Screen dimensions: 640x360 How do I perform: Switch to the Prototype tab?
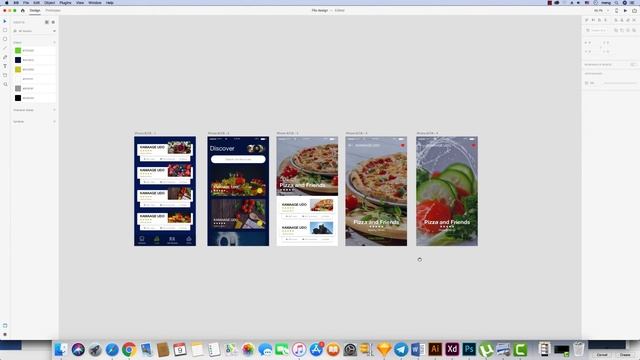pos(53,10)
